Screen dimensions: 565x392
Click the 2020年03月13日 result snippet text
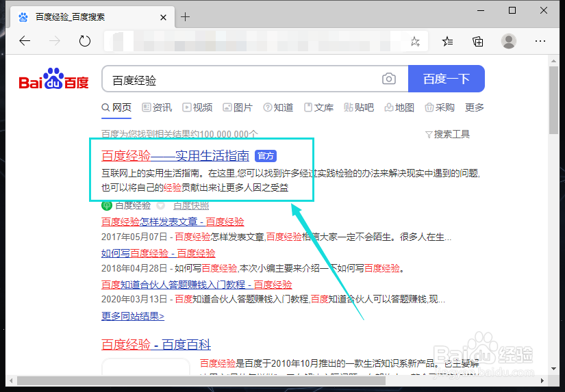tap(273, 300)
